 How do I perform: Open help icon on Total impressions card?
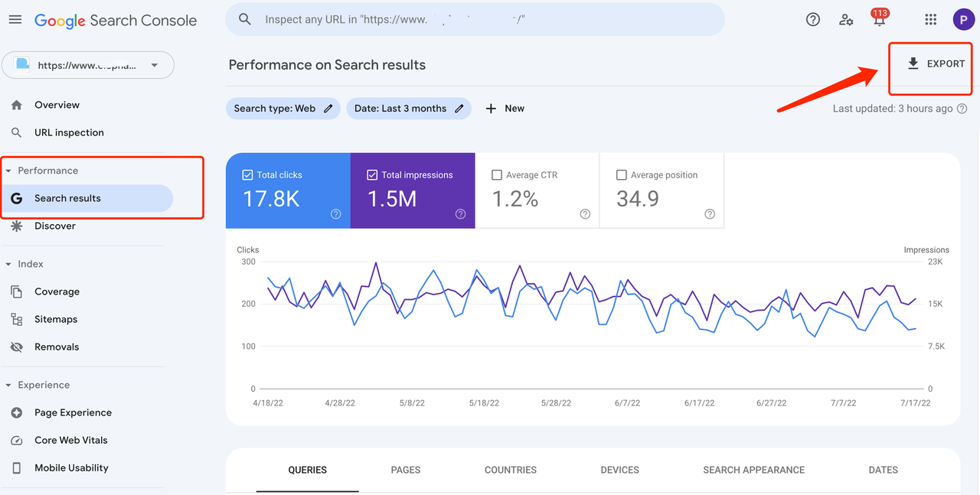460,214
